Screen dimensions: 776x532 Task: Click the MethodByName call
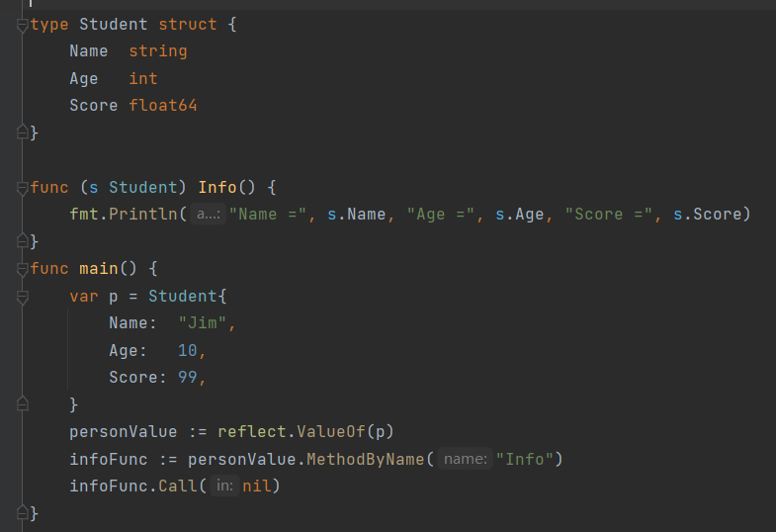pyautogui.click(x=366, y=459)
